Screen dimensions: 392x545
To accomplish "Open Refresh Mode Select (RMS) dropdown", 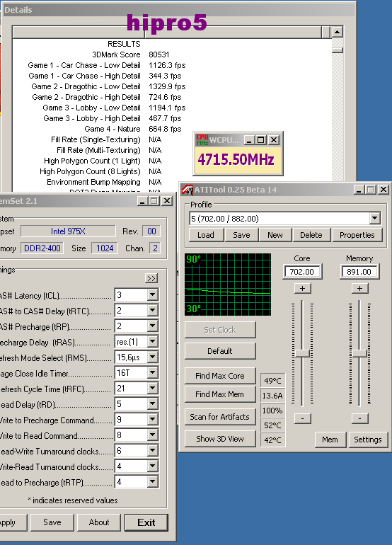I will tap(152, 357).
